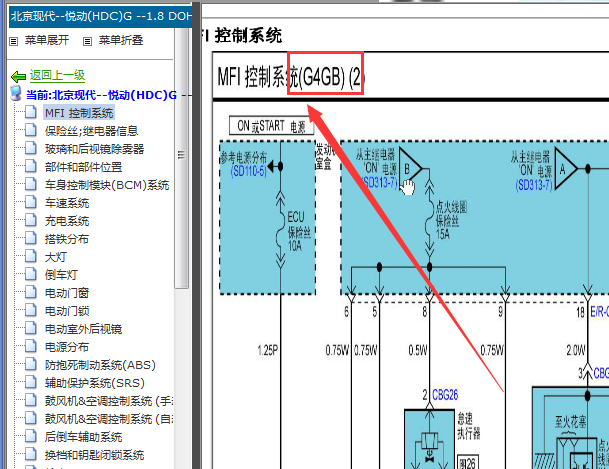This screenshot has width=609, height=469.
Task: Click the page icon next to 倒车灯
Action: 31,274
